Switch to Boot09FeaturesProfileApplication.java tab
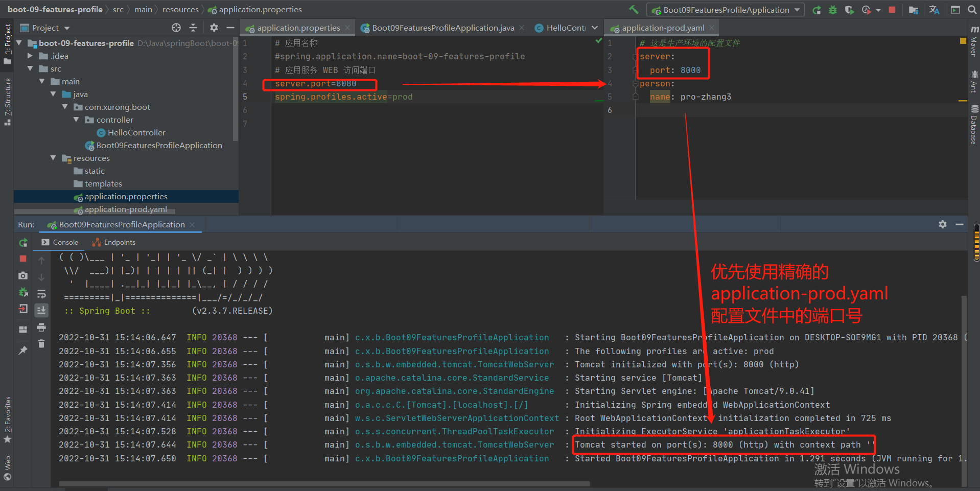Screen dimensions: 980x491 point(442,28)
